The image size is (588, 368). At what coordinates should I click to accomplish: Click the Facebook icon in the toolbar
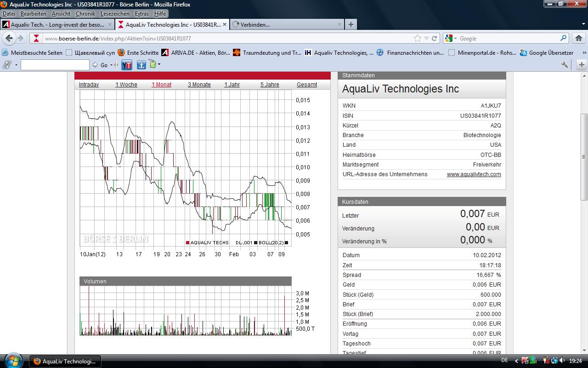(141, 65)
